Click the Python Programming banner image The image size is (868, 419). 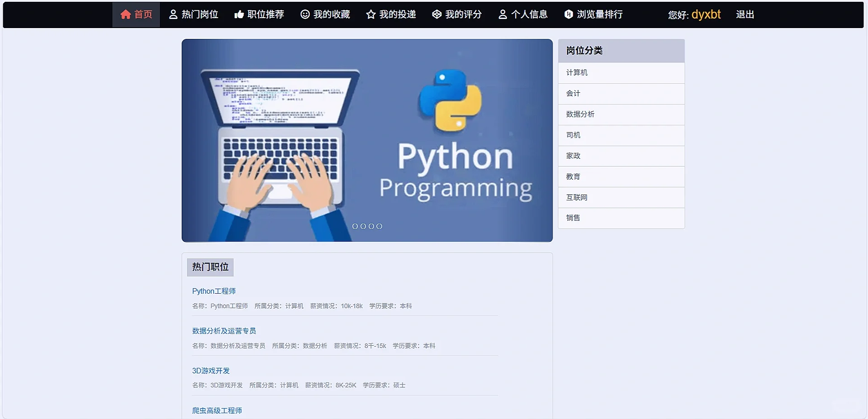[x=367, y=140]
